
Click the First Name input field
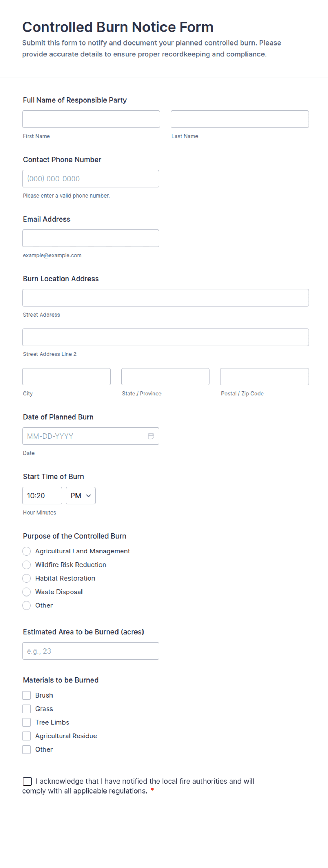[x=91, y=119]
